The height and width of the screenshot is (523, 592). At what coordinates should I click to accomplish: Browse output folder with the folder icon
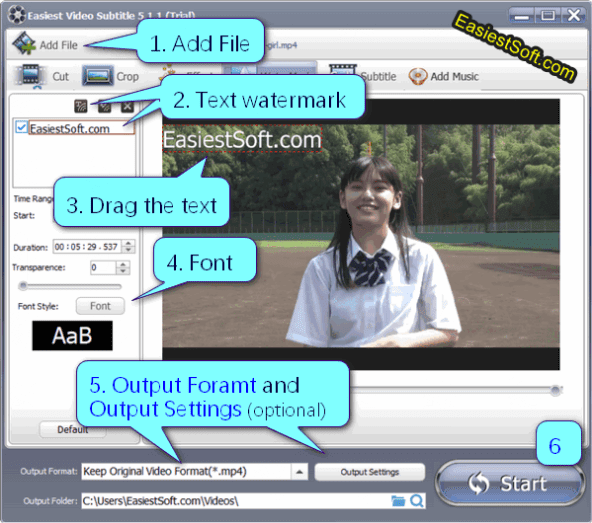pos(398,501)
